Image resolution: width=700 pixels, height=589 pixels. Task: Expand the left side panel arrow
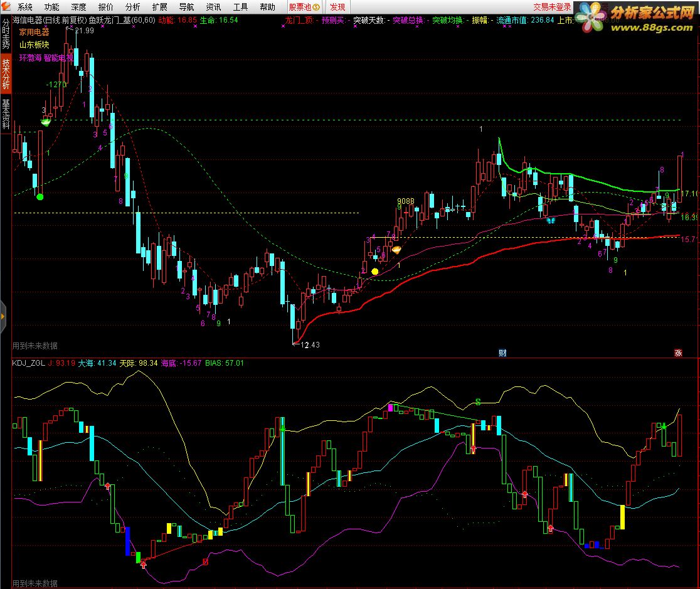click(3, 317)
